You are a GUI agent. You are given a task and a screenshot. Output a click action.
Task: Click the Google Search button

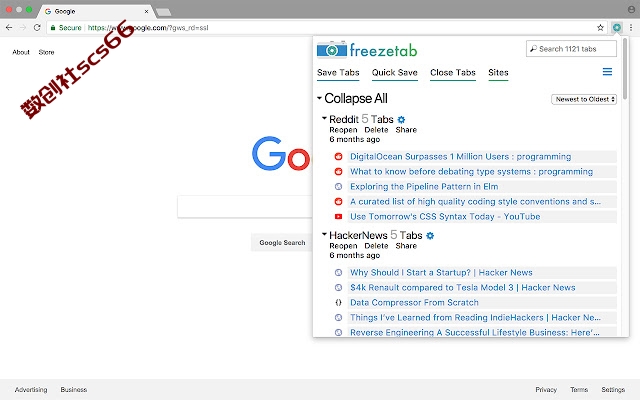(282, 242)
